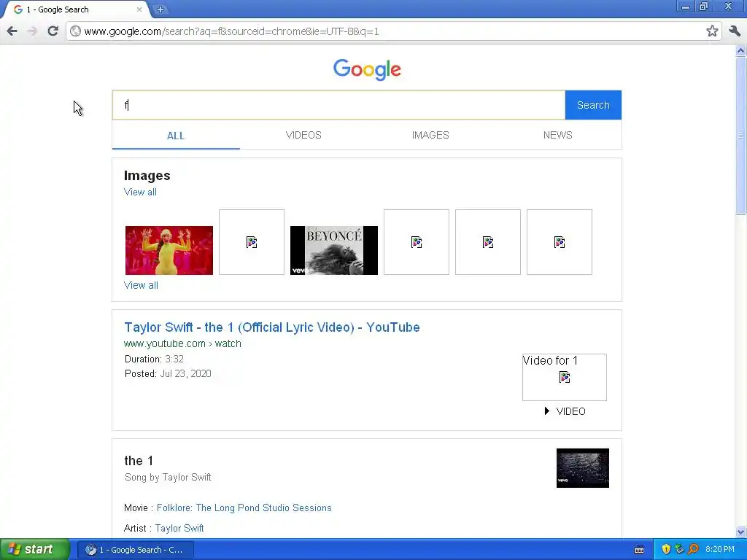This screenshot has width=747, height=560.
Task: Switch to the VIDEOS tab
Action: coord(303,135)
